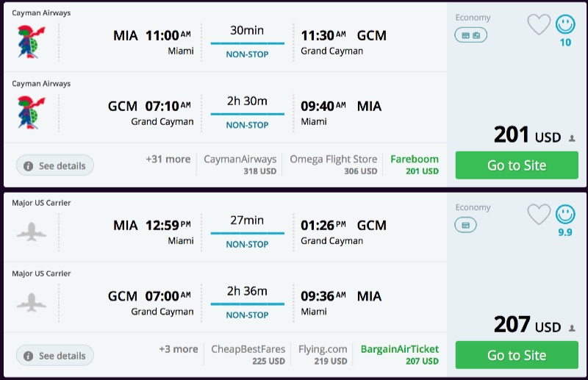
Task: Click the passenger icon beside 201 USD
Action: click(573, 138)
